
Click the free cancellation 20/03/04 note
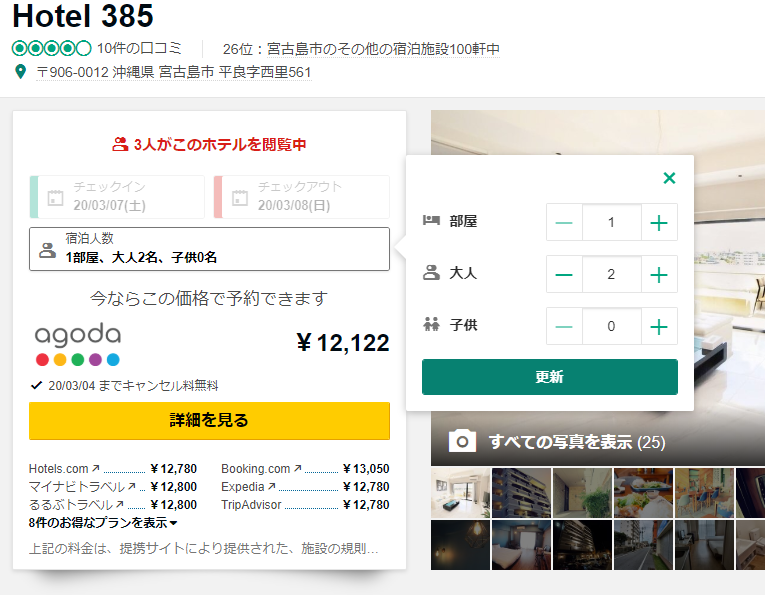[x=133, y=386]
